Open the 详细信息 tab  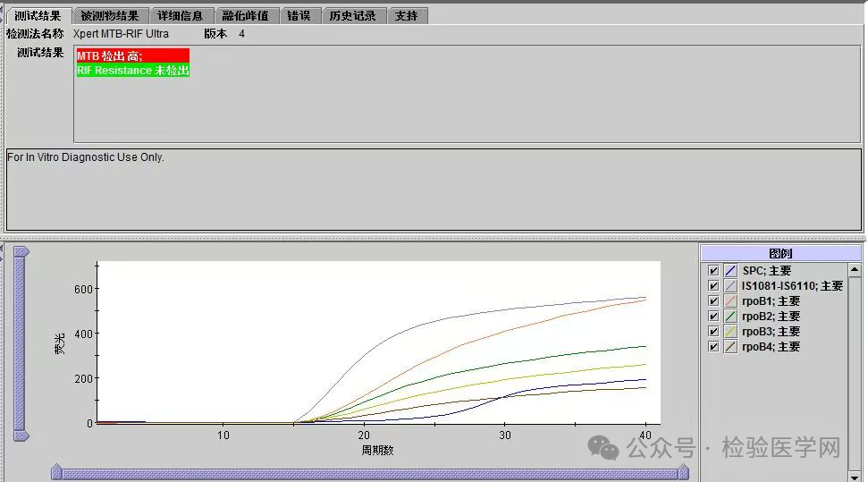pos(181,16)
